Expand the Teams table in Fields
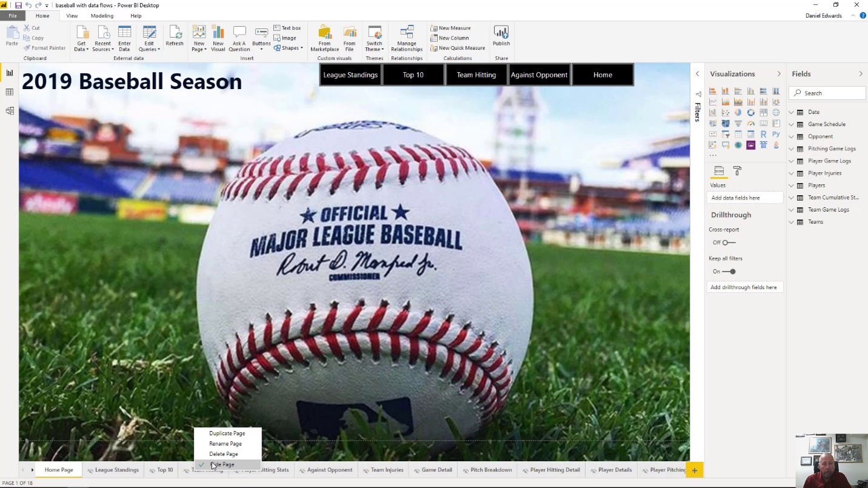 pyautogui.click(x=791, y=222)
